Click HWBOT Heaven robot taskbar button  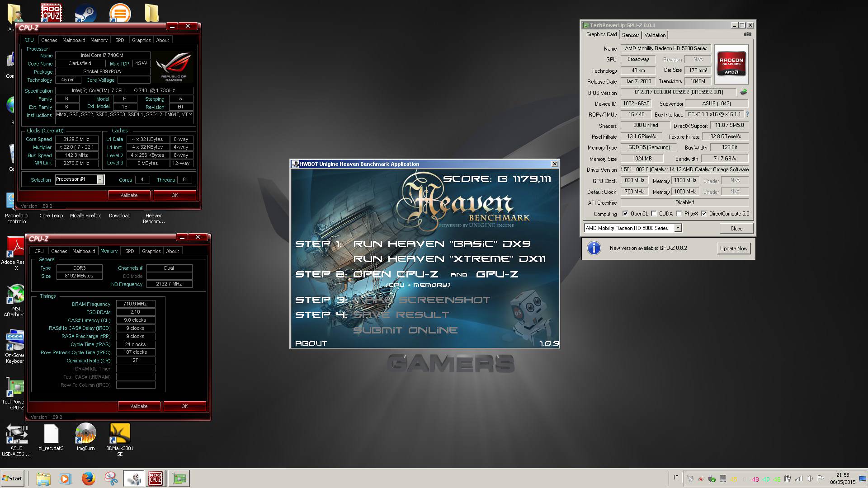134,479
